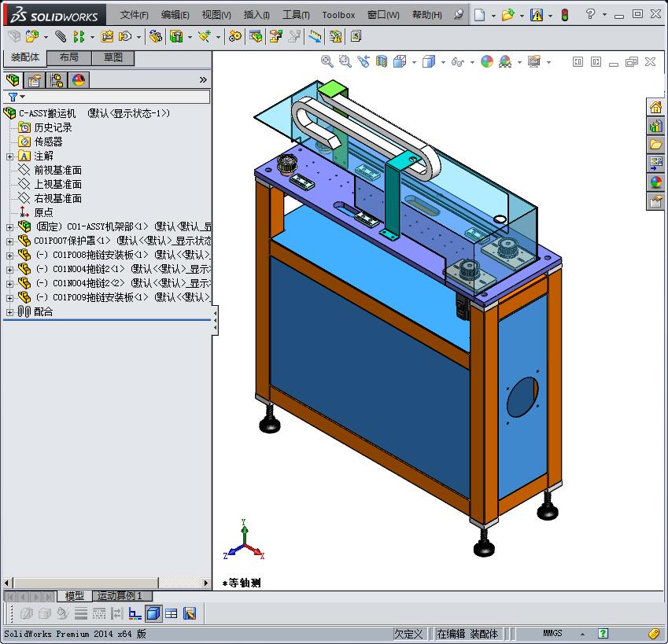Open SolidWorks Resources in the task pane
The height and width of the screenshot is (644, 668).
(x=655, y=107)
